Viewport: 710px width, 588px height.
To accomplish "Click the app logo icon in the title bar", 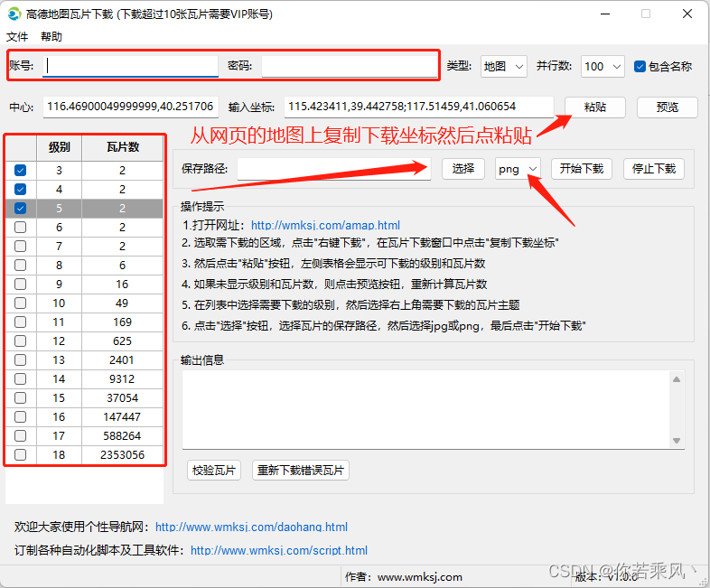I will [x=14, y=14].
